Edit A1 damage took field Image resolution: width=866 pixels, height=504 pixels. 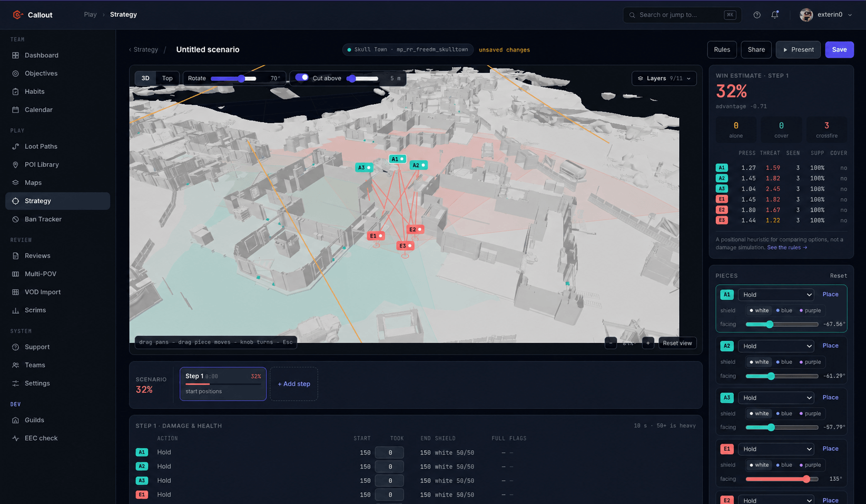389,452
